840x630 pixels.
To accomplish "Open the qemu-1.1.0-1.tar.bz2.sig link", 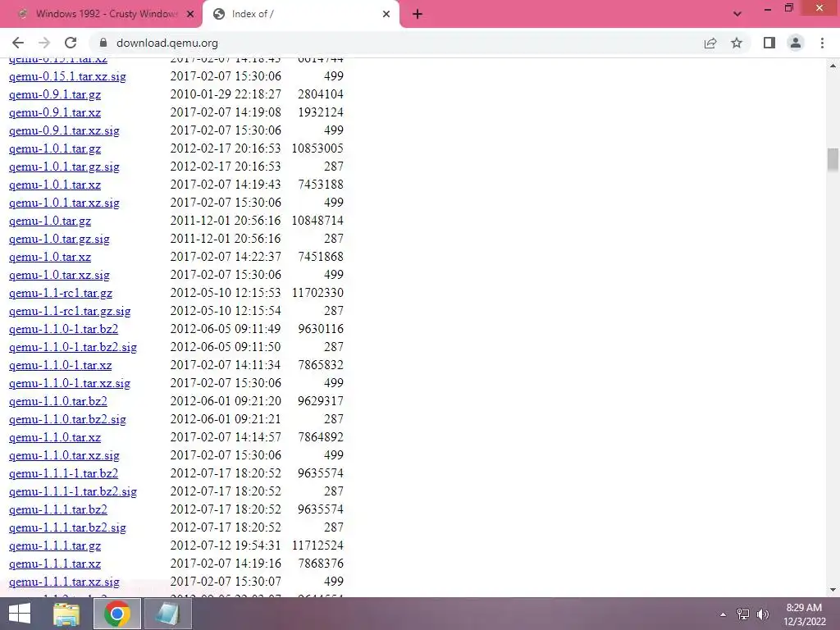I will coord(73,348).
